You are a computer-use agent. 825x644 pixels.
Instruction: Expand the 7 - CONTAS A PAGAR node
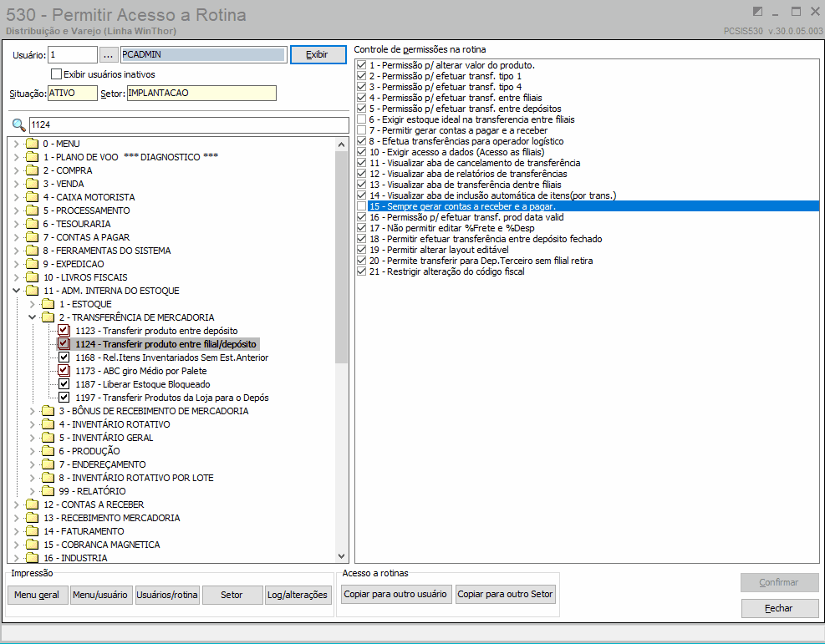[17, 237]
